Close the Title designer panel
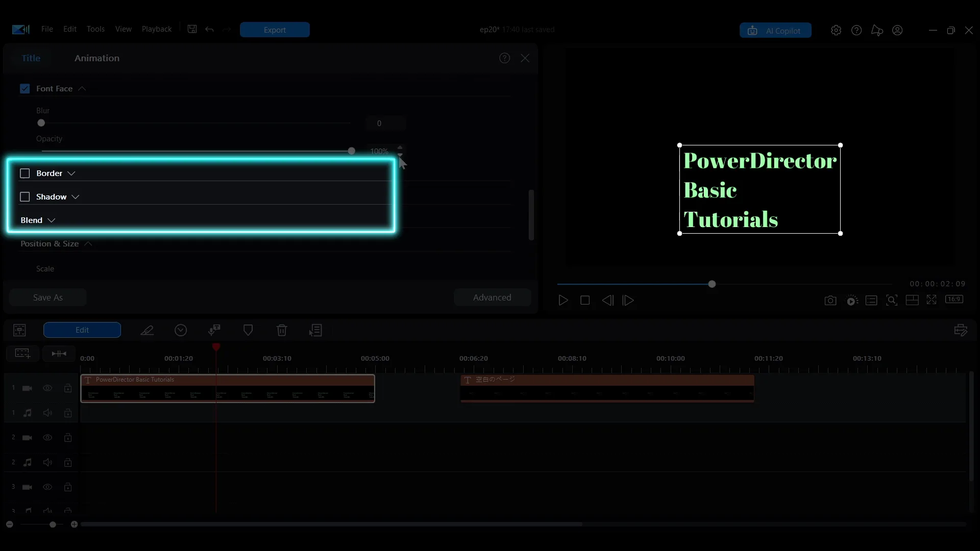This screenshot has width=980, height=551. tap(525, 58)
